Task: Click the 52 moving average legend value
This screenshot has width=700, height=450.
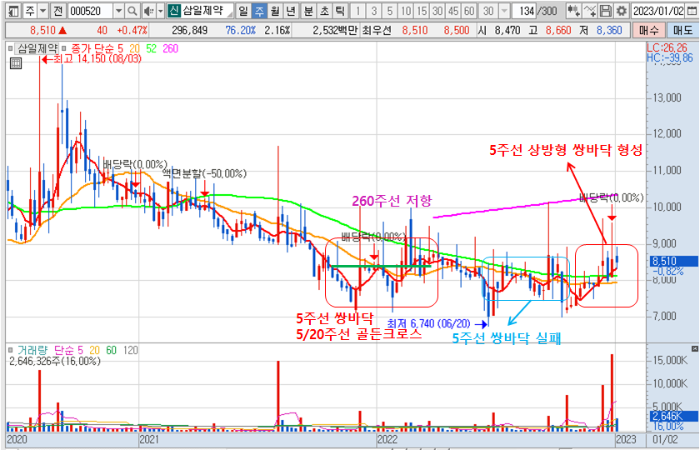Action: point(152,48)
